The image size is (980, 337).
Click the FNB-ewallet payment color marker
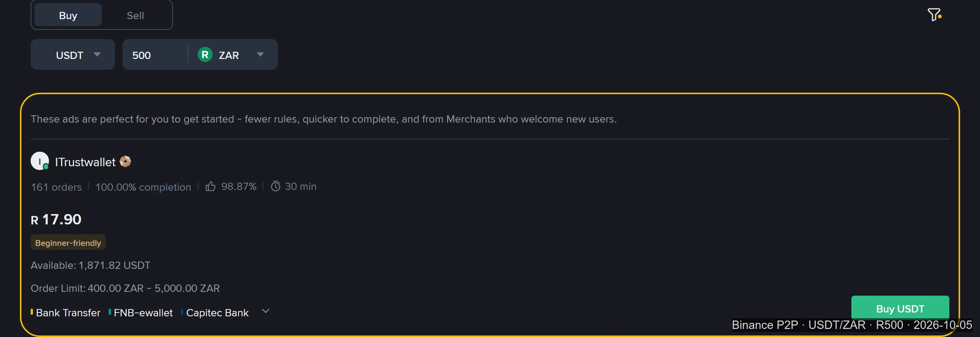point(110,312)
